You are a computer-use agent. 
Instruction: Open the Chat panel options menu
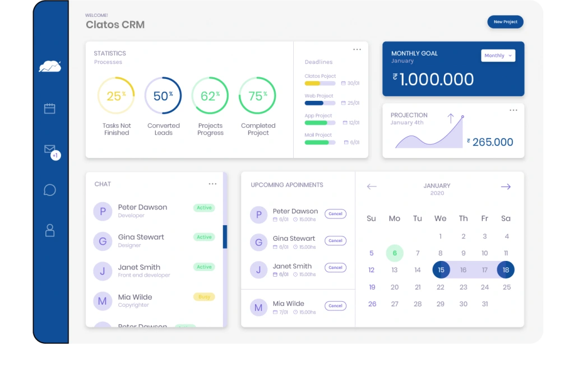[212, 183]
